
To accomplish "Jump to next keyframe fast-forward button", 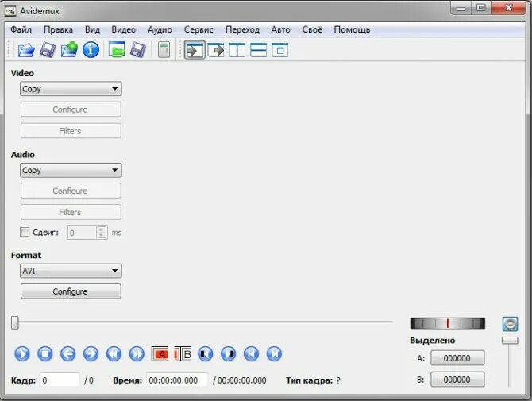I will [137, 354].
